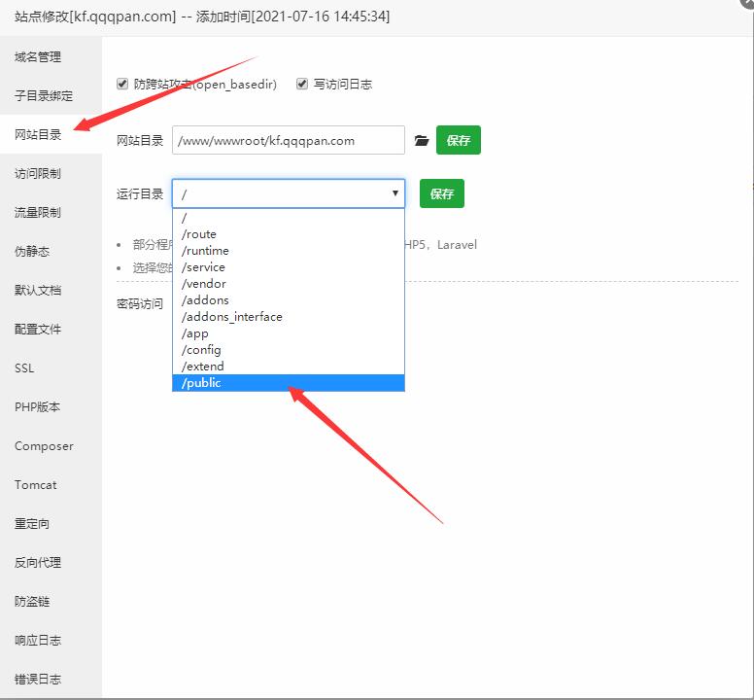Switch to the 伪静态 tab
754x700 pixels.
(x=32, y=252)
